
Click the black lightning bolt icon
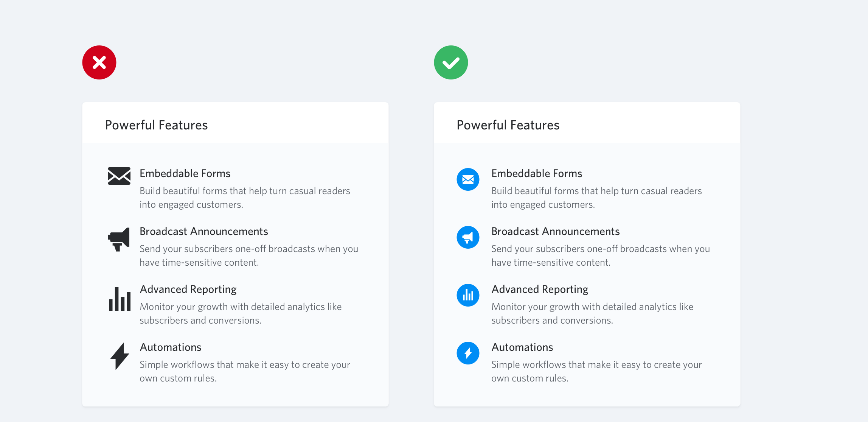120,356
